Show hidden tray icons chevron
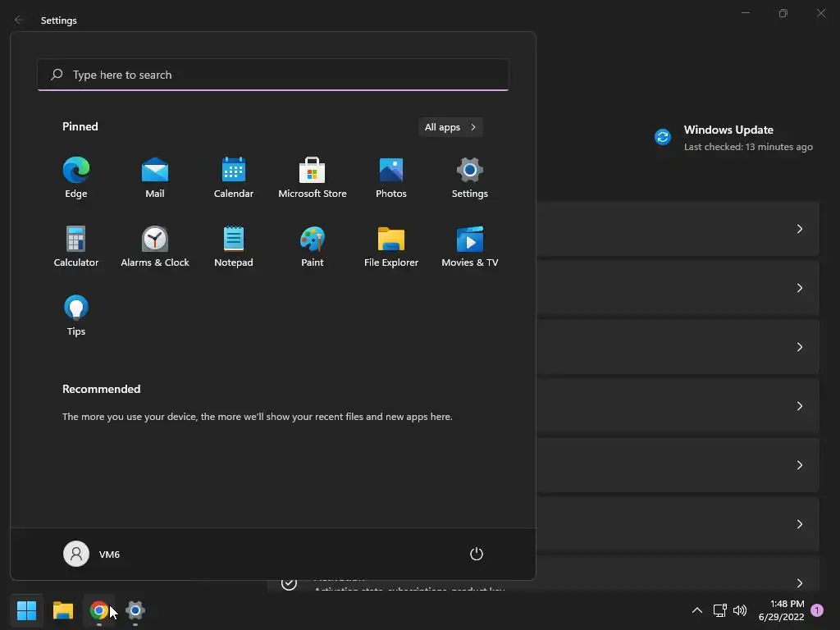The height and width of the screenshot is (630, 840). (x=697, y=610)
